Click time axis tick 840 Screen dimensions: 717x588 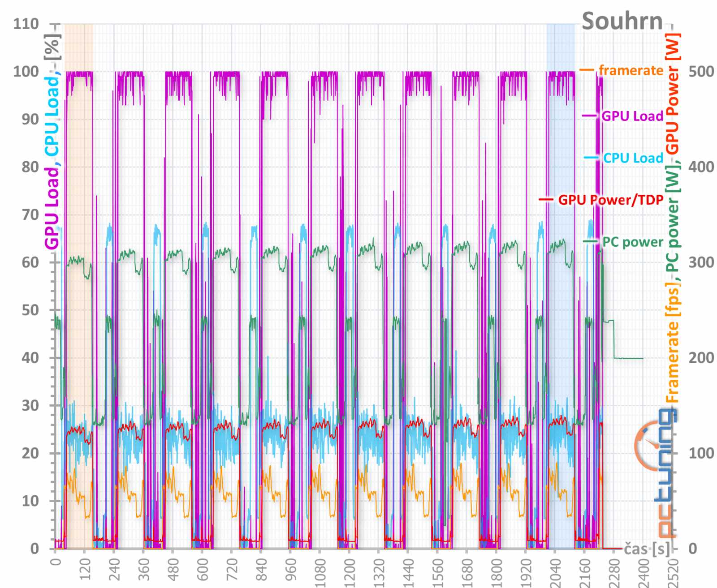tap(261, 570)
